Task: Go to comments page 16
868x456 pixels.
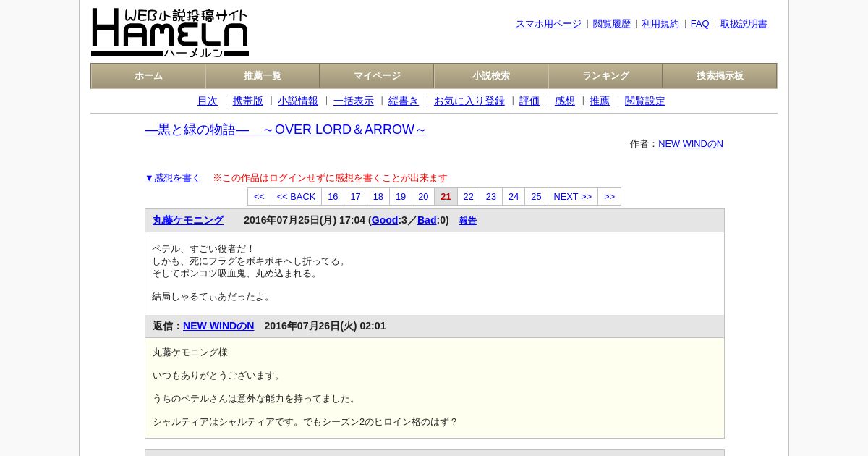Action: click(x=333, y=197)
